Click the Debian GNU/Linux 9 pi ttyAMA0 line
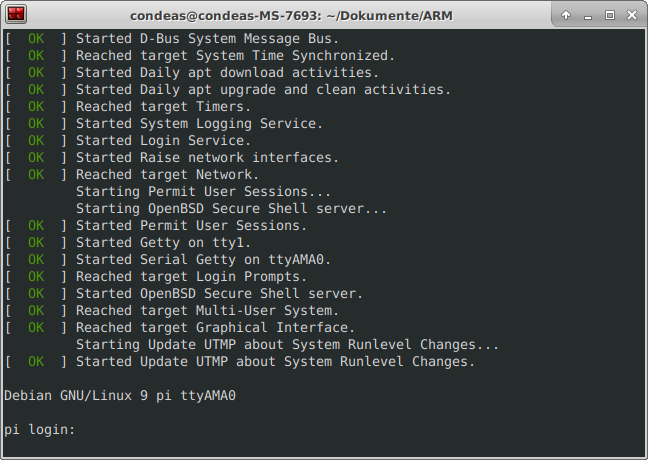The height and width of the screenshot is (460, 648). coord(120,396)
